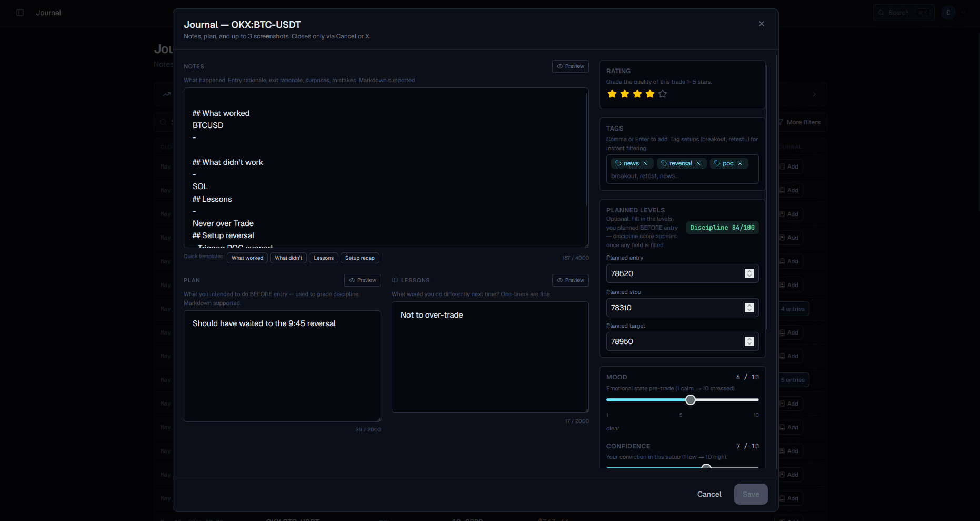This screenshot has width=980, height=521.
Task: Remove the reversal tag
Action: click(x=698, y=163)
